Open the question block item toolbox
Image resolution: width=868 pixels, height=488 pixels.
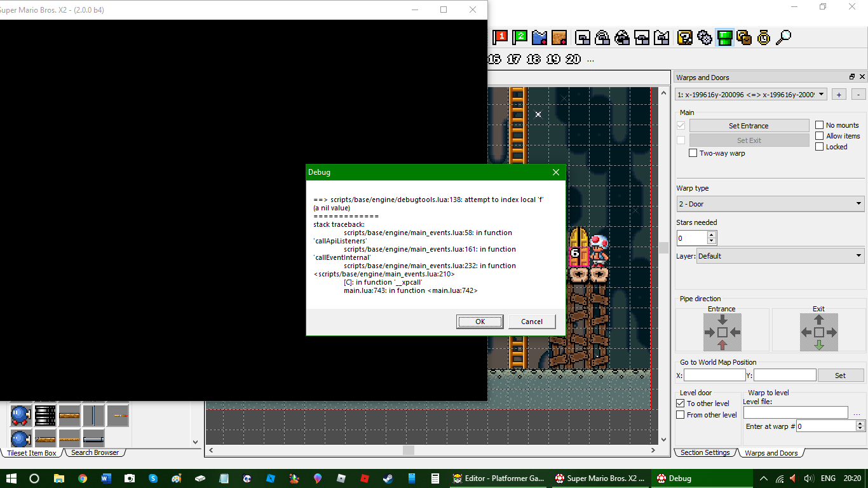click(685, 37)
